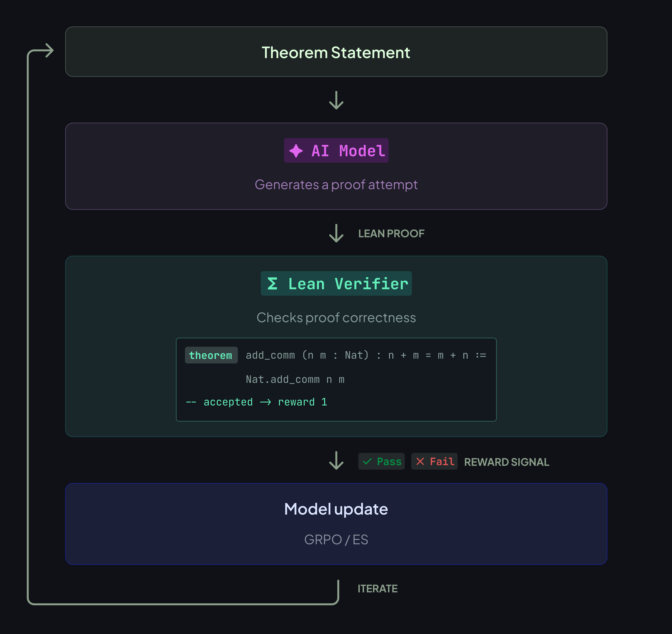The width and height of the screenshot is (672, 634).
Task: Click the REWARD SIGNAL label
Action: 506,462
